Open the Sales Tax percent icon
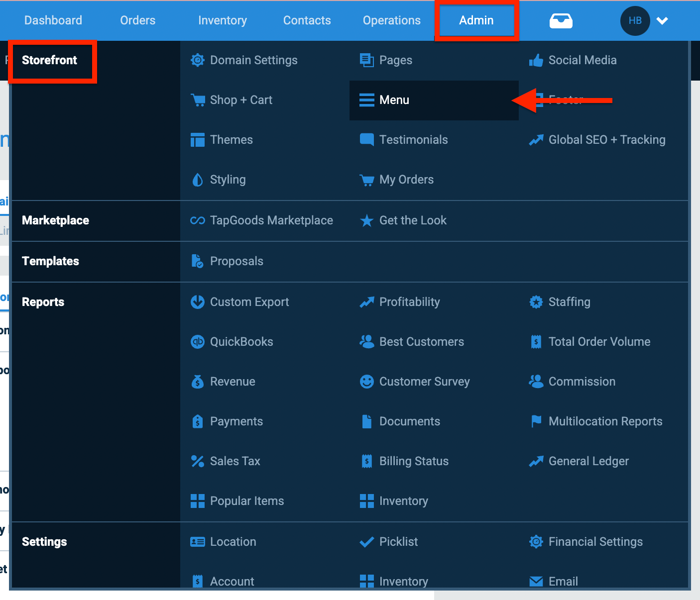Viewport: 700px width, 600px height. pyautogui.click(x=198, y=461)
